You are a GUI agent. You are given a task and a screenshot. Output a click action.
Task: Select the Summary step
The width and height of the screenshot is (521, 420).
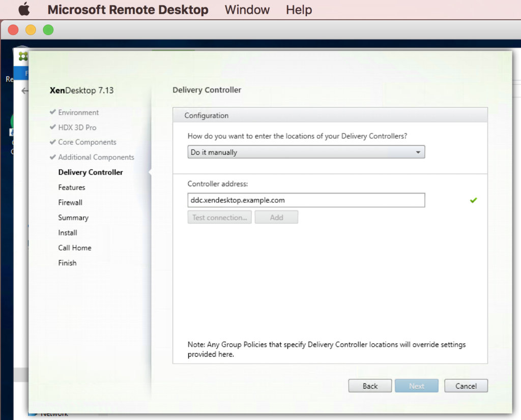coord(73,218)
